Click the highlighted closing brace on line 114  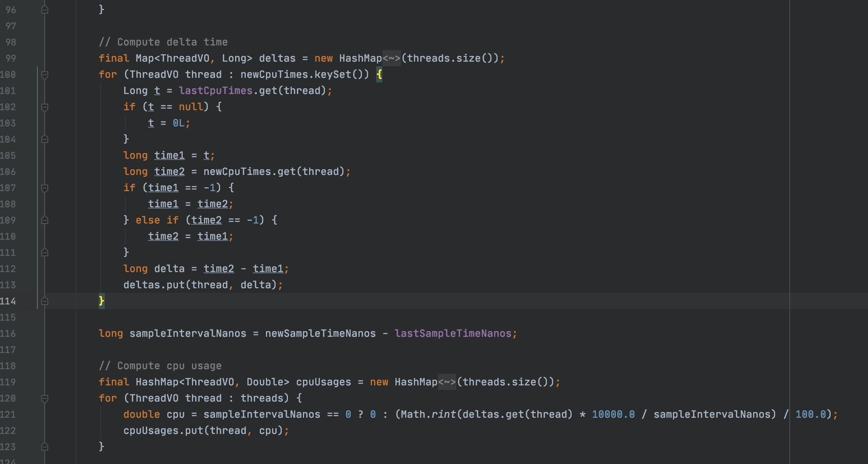click(x=102, y=301)
